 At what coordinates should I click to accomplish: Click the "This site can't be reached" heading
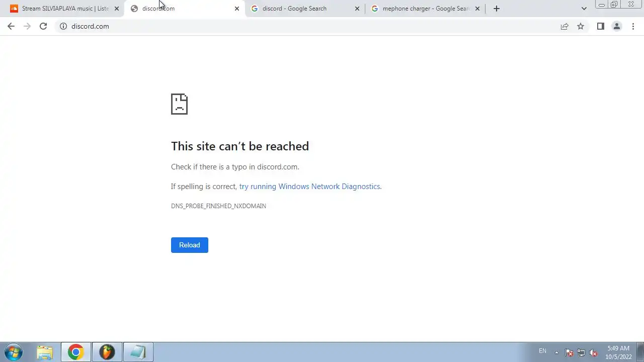click(x=240, y=146)
